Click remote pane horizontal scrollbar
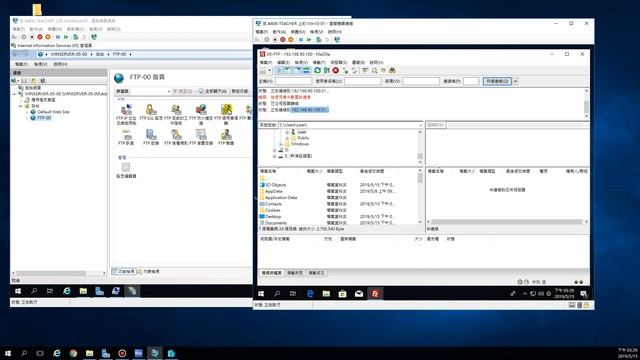 click(x=507, y=222)
